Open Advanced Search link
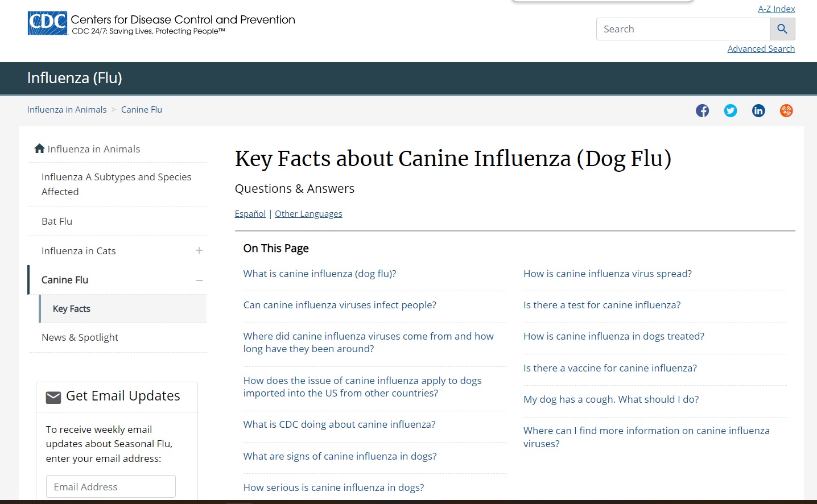 [x=761, y=49]
